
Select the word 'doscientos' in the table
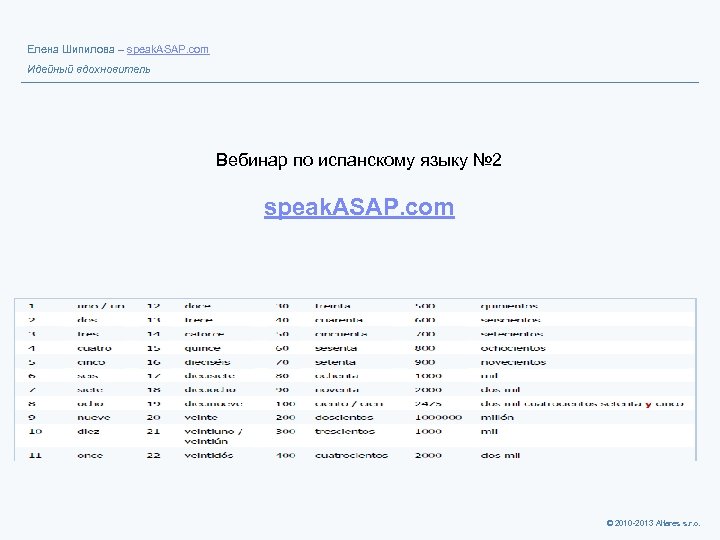pos(344,417)
